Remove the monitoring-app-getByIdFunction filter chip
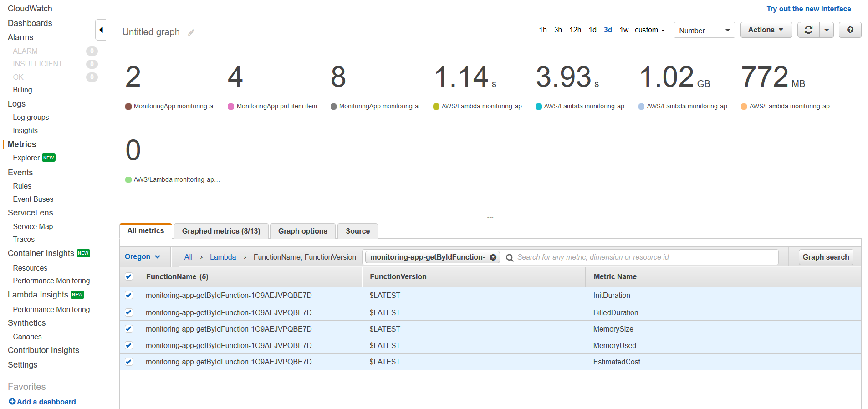Image resolution: width=868 pixels, height=409 pixels. [493, 257]
